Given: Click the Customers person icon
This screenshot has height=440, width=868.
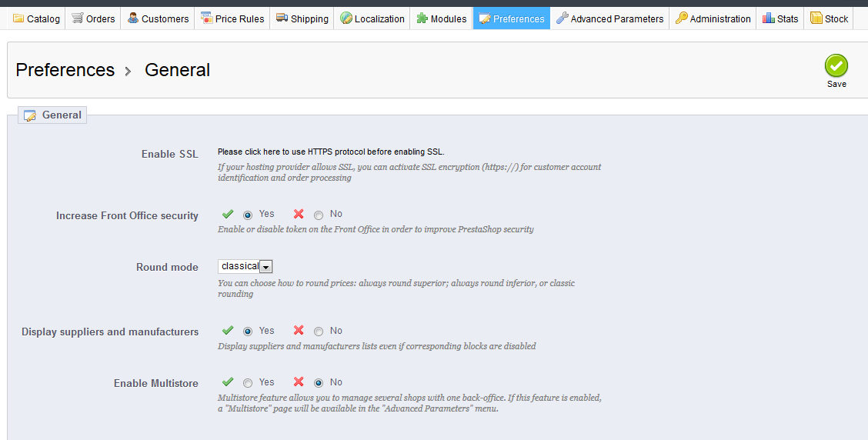Looking at the screenshot, I should coord(133,18).
